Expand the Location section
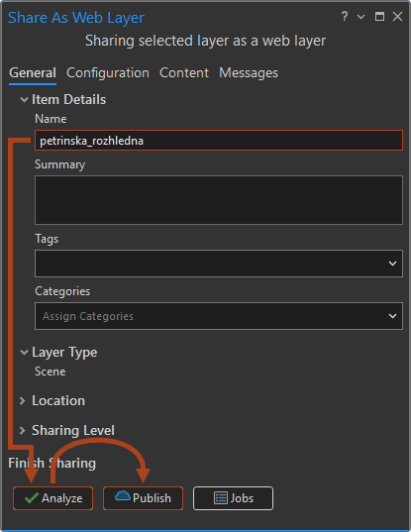This screenshot has width=411, height=532. pyautogui.click(x=23, y=400)
